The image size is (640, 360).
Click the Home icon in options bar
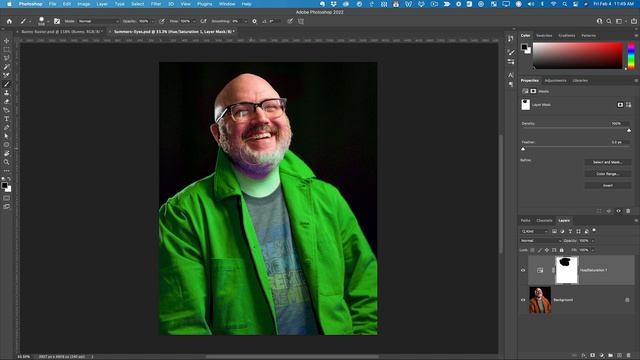click(x=9, y=21)
